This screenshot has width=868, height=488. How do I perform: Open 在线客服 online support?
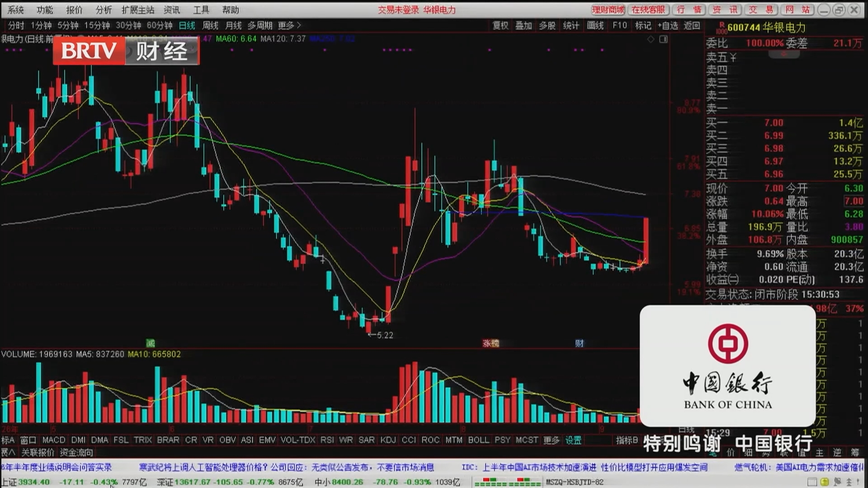pos(648,9)
